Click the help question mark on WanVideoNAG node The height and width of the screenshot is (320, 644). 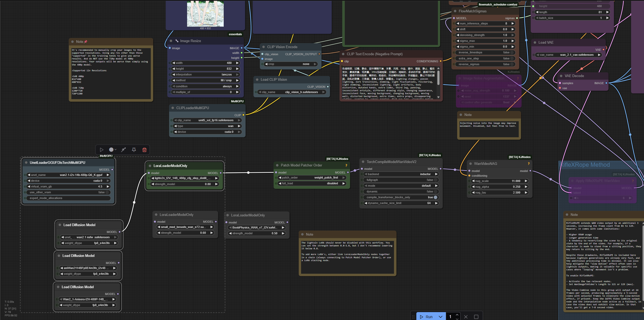529,164
